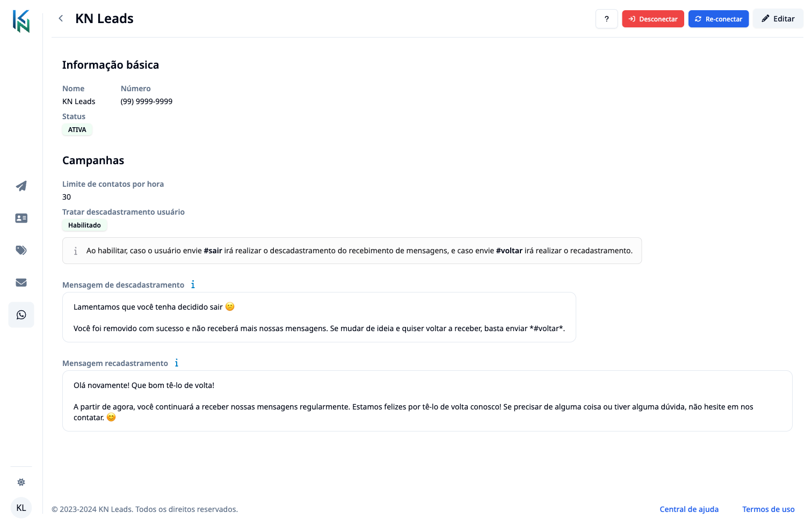The image size is (812, 527).
Task: Open the settings gear in sidebar
Action: click(21, 482)
